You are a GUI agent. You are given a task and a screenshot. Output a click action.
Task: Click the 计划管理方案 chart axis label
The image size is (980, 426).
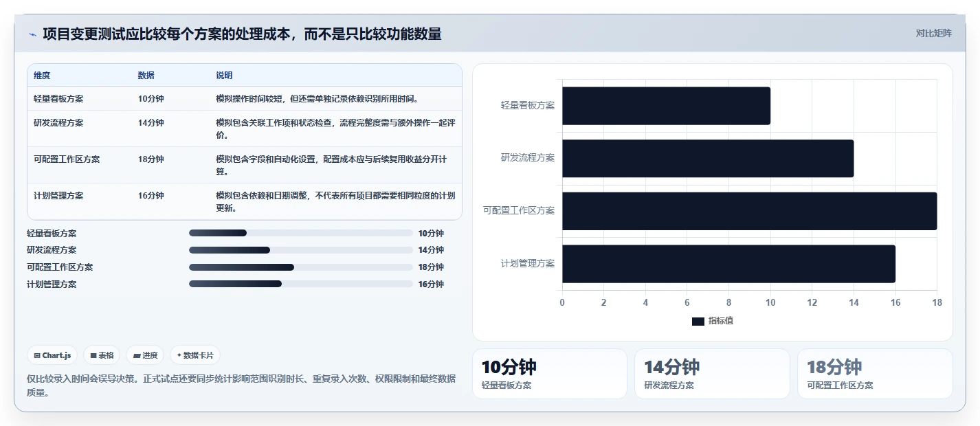click(x=528, y=264)
